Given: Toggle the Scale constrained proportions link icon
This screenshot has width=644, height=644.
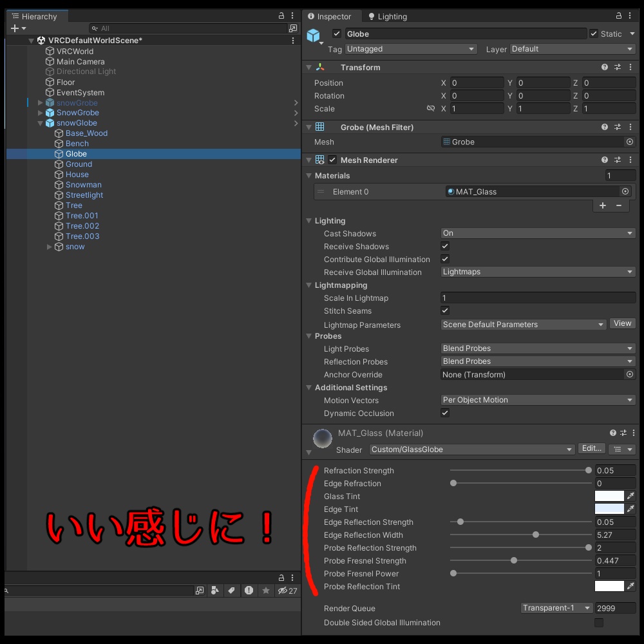Looking at the screenshot, I should point(430,108).
